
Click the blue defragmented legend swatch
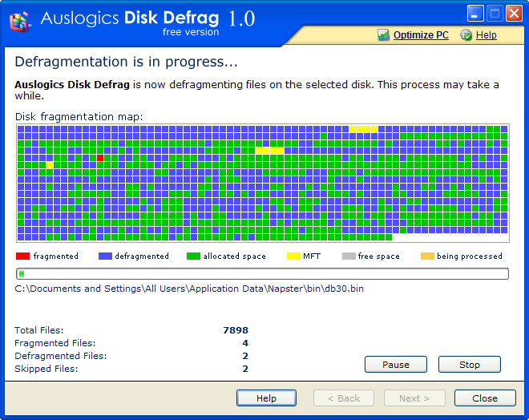coord(104,256)
